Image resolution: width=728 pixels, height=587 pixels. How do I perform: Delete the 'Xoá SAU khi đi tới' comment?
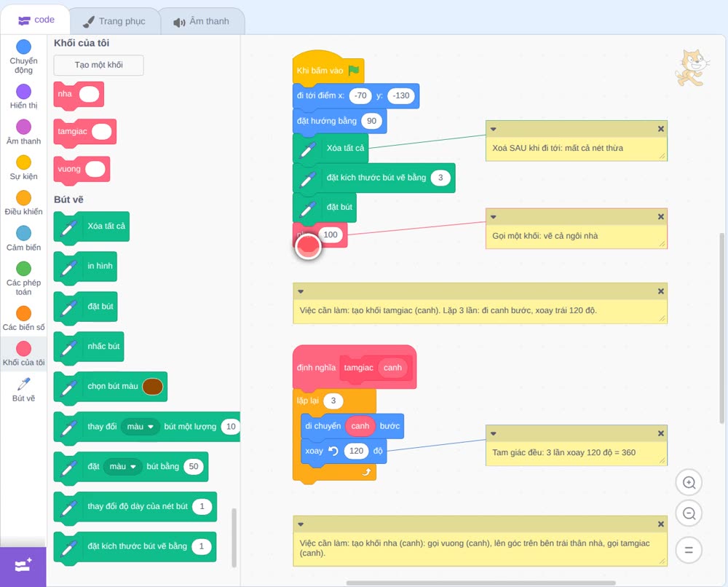coord(661,129)
